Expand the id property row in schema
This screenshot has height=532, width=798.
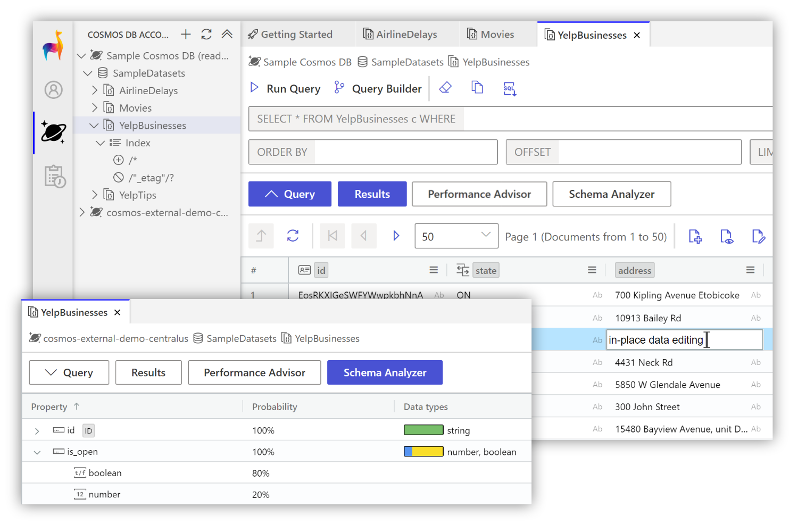pyautogui.click(x=37, y=431)
